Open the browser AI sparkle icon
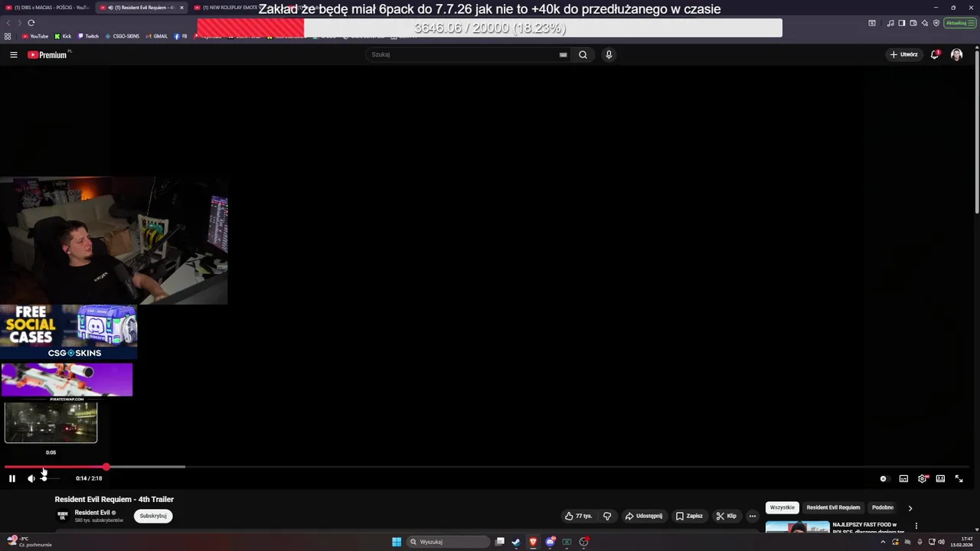This screenshot has height=551, width=980. tap(925, 23)
